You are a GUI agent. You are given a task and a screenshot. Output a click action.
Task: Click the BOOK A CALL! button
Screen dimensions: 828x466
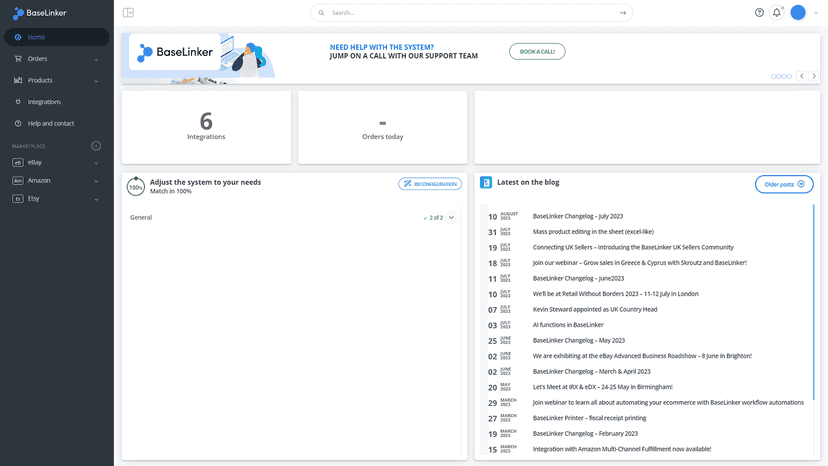tap(537, 52)
